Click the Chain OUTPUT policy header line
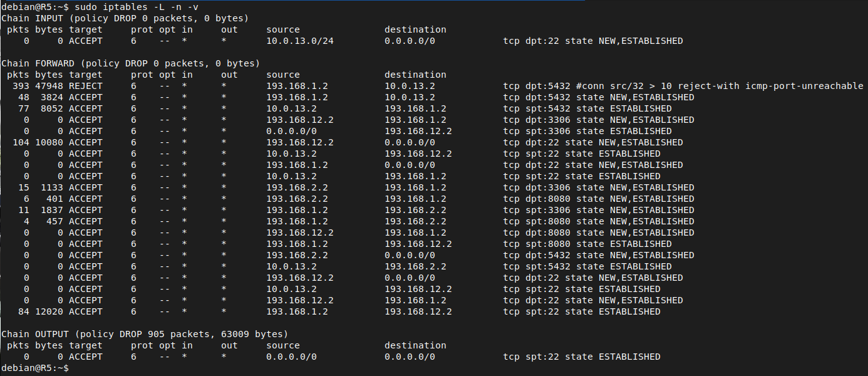Image resolution: width=868 pixels, height=376 pixels. click(145, 334)
